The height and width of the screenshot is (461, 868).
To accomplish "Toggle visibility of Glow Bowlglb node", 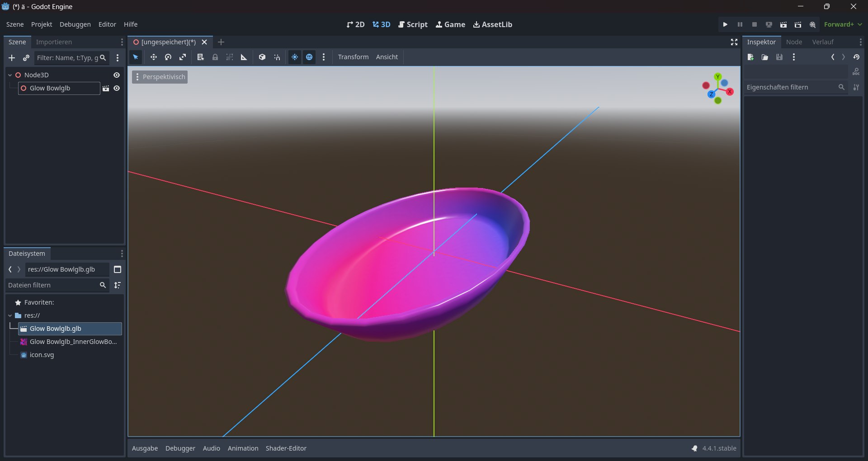I will 117,88.
